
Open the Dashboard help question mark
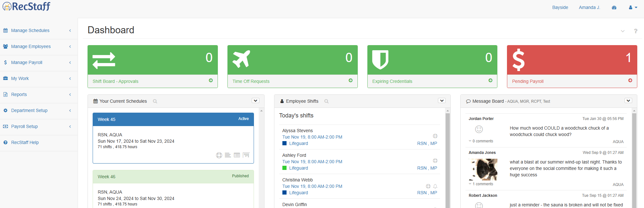(636, 31)
